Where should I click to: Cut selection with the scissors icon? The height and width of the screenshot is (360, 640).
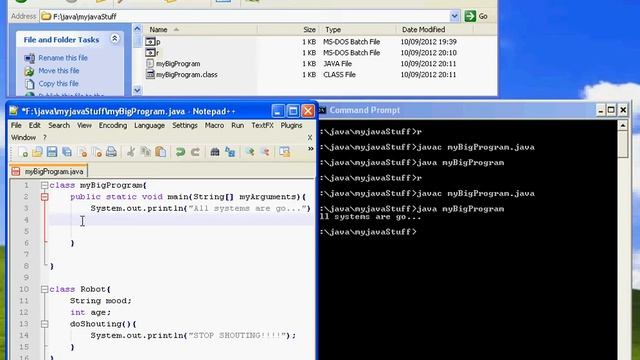[x=131, y=152]
